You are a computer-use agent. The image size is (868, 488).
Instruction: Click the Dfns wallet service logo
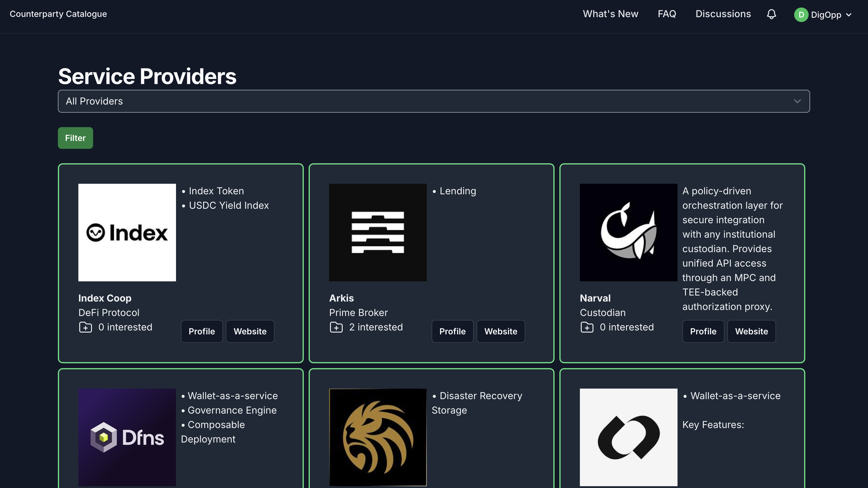[127, 437]
